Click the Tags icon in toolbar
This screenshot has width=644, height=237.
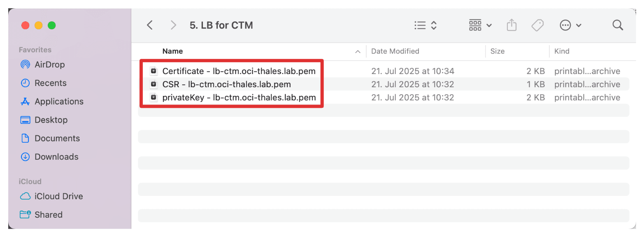point(537,26)
